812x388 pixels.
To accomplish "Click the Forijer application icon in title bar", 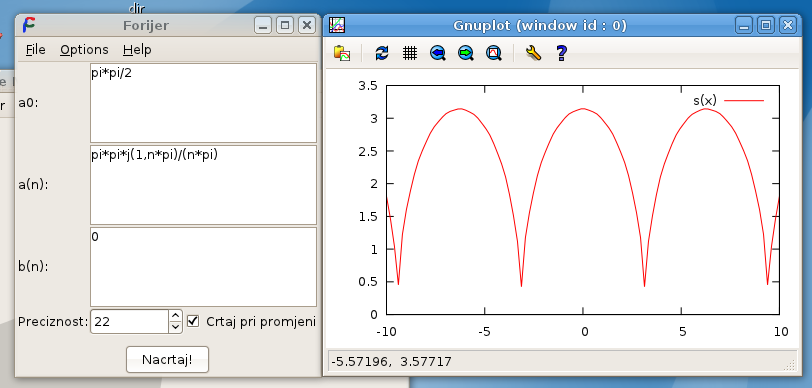I will 28,25.
